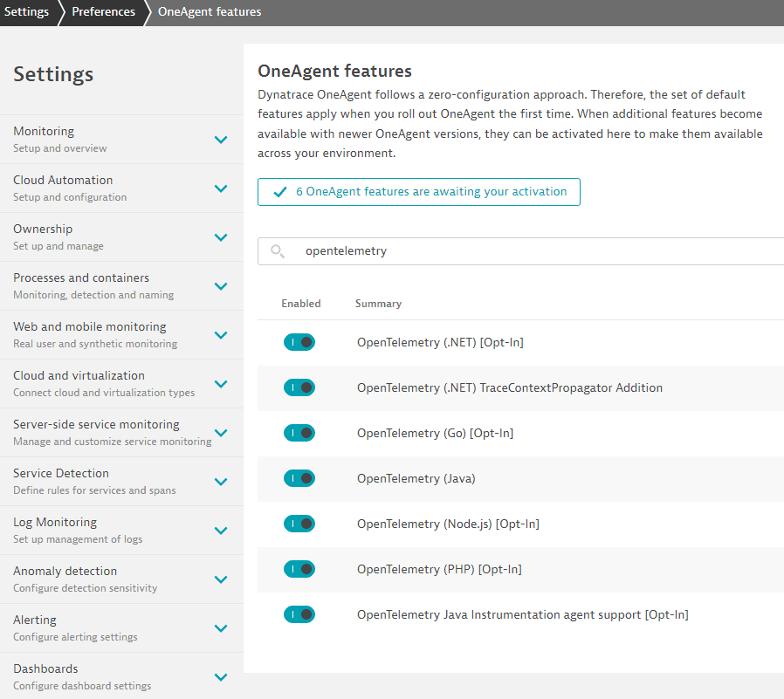Expand the Log Monitoring chevron
The width and height of the screenshot is (784, 699).
pyautogui.click(x=221, y=531)
